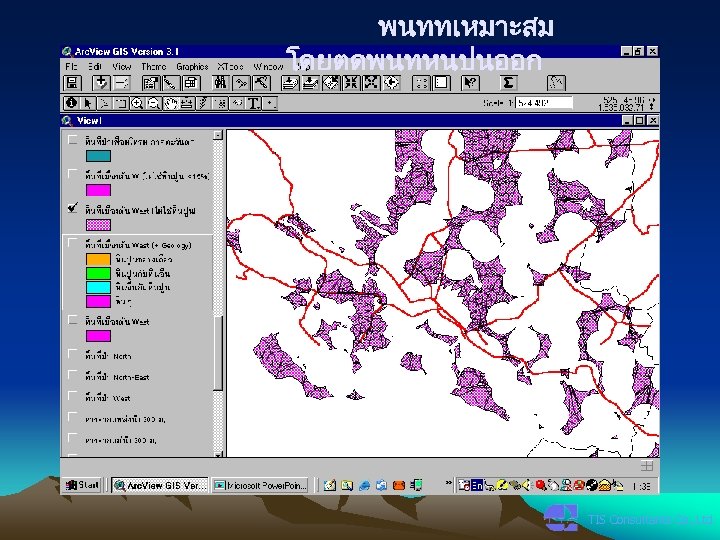Enable the theme ending 'North' checkbox
The image size is (720, 540).
pos(73,354)
